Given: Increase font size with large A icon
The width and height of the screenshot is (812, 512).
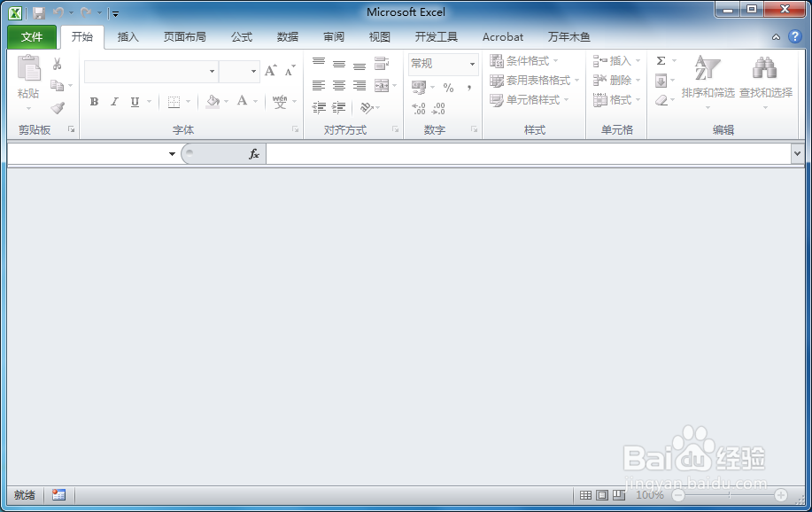Looking at the screenshot, I should click(x=270, y=71).
